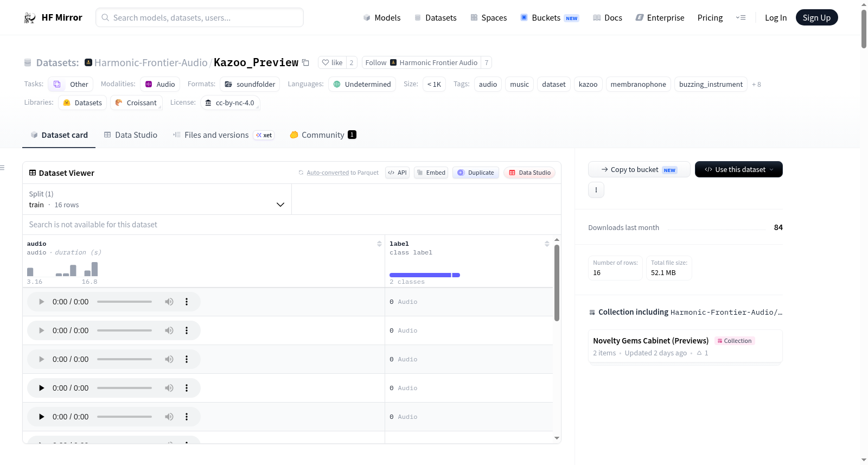Screen dimensions: 868x465
Task: Mute the first audio player
Action: pyautogui.click(x=169, y=302)
